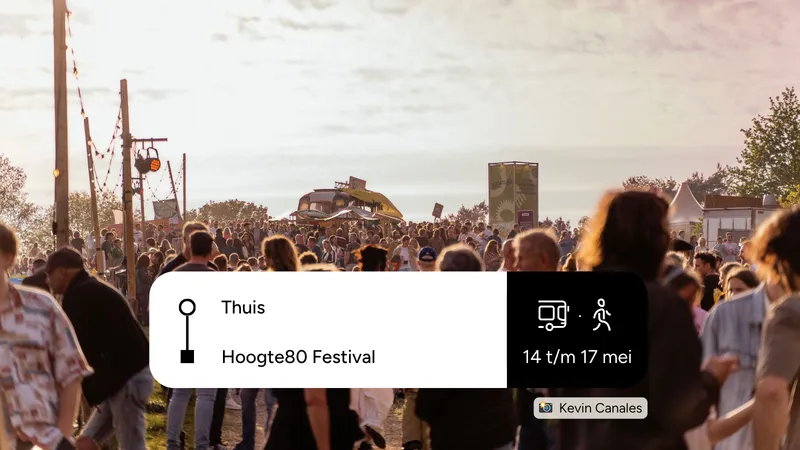The height and width of the screenshot is (450, 800).
Task: Click the food truck with yellow canopy
Action: pos(349,203)
